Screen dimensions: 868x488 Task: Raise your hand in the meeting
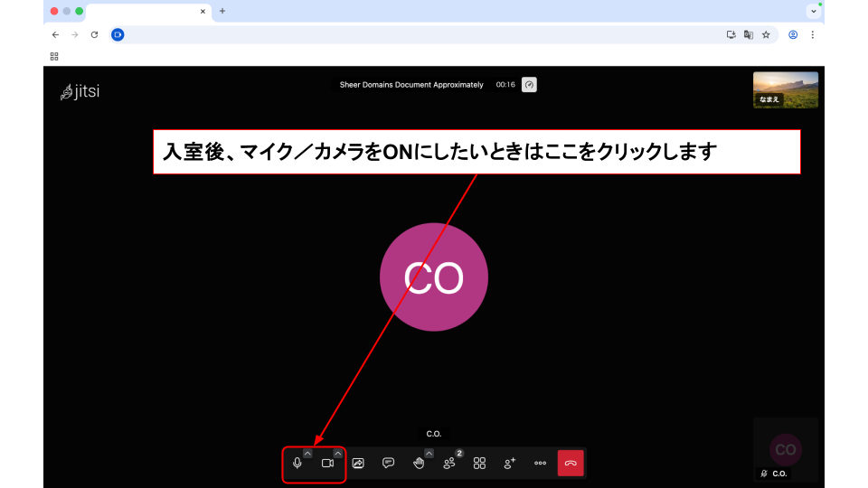point(419,463)
